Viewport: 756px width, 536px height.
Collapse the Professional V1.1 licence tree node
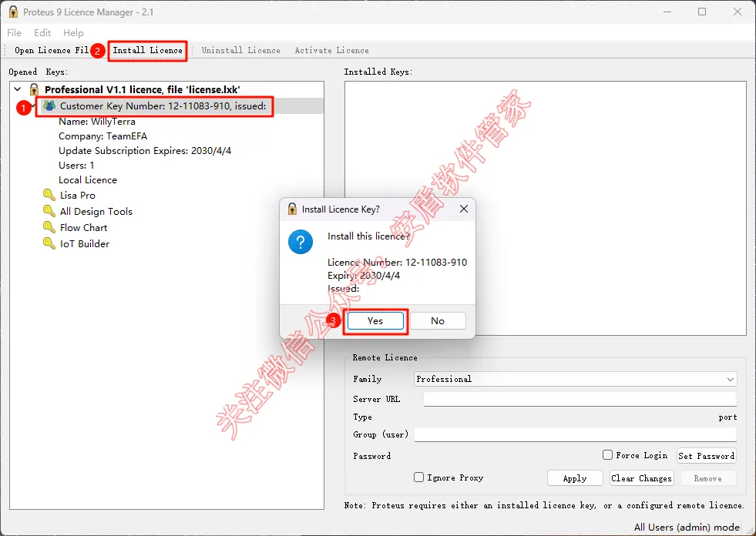18,89
